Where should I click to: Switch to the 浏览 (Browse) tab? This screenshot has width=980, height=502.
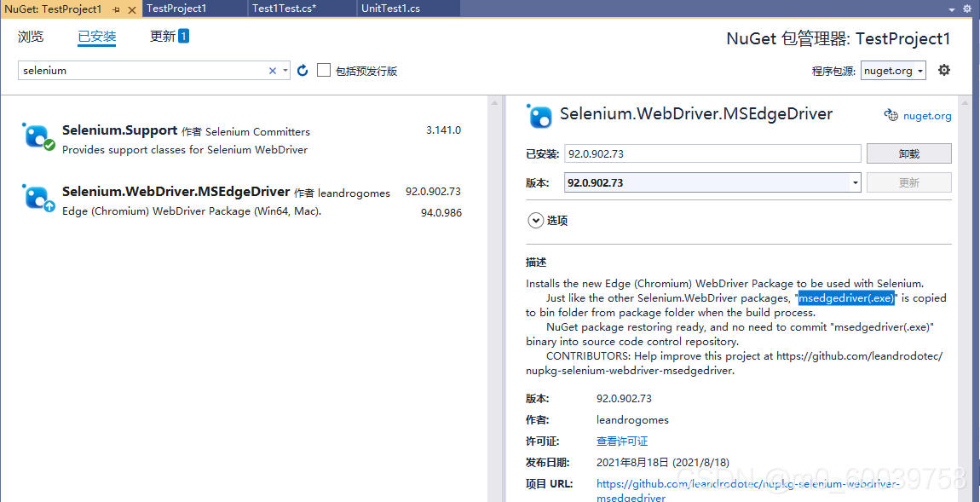tap(31, 37)
